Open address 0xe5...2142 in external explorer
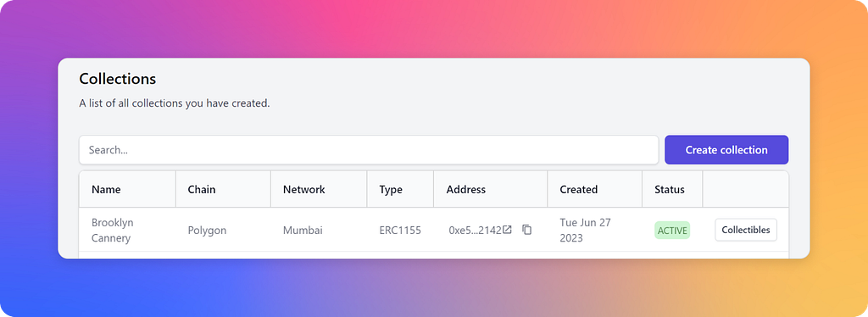 507,230
